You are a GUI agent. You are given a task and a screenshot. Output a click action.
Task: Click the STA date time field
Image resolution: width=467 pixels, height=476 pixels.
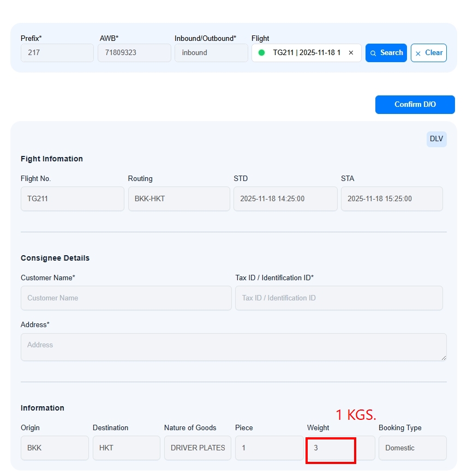(392, 199)
